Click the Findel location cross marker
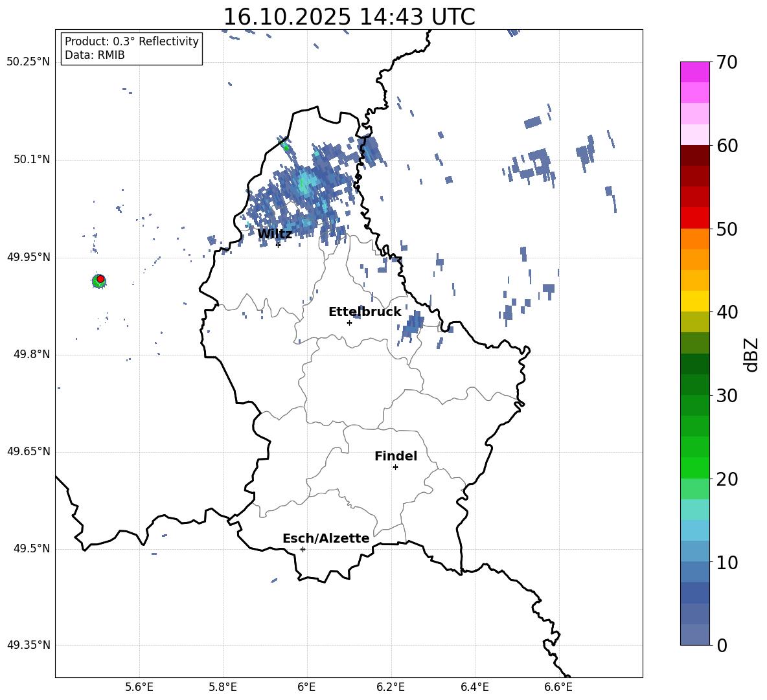Screen dimensions: 767x700 (395, 468)
